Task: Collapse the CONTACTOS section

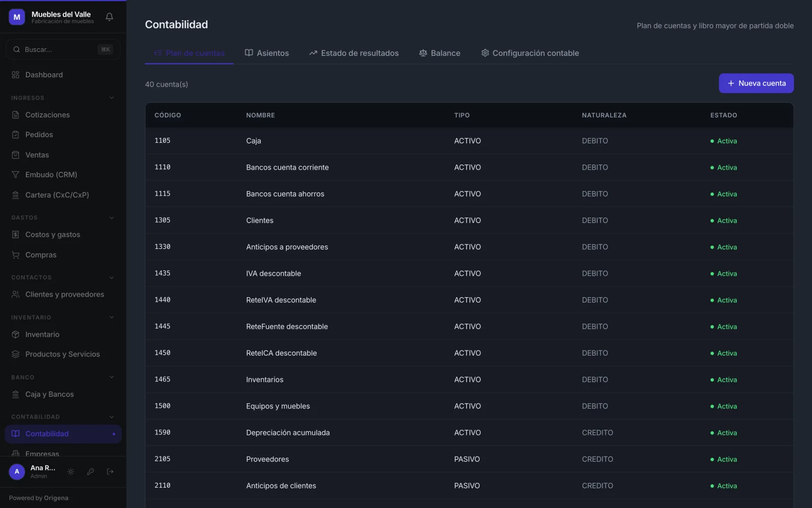Action: [112, 278]
